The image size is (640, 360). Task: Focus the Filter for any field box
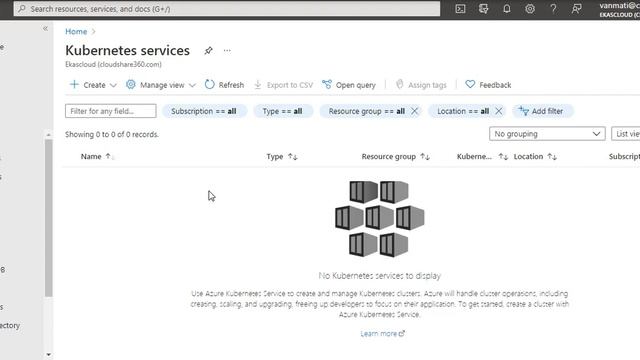[x=111, y=111]
